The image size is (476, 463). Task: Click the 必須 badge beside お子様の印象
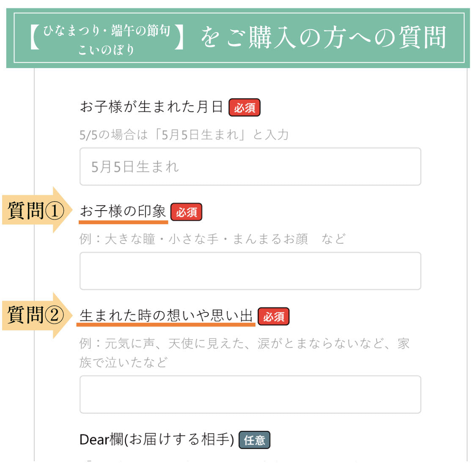(x=186, y=212)
